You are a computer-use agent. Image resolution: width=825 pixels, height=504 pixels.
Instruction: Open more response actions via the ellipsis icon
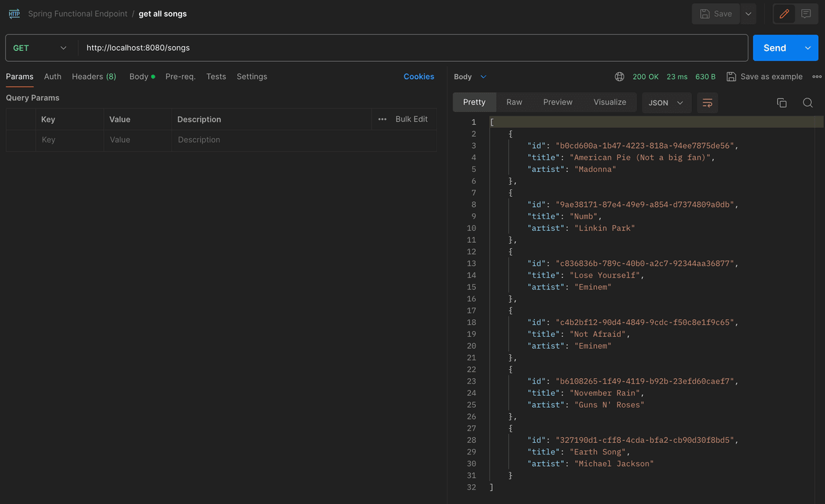(x=817, y=76)
